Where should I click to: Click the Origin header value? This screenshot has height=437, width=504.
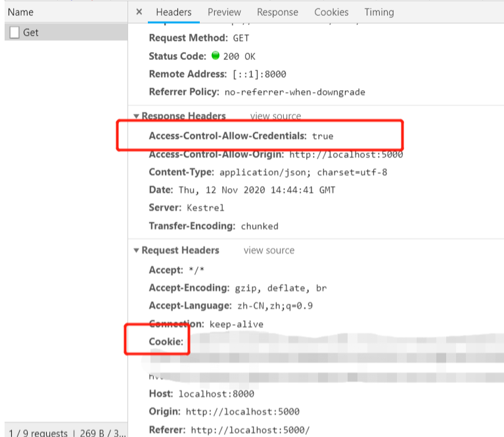click(x=242, y=411)
